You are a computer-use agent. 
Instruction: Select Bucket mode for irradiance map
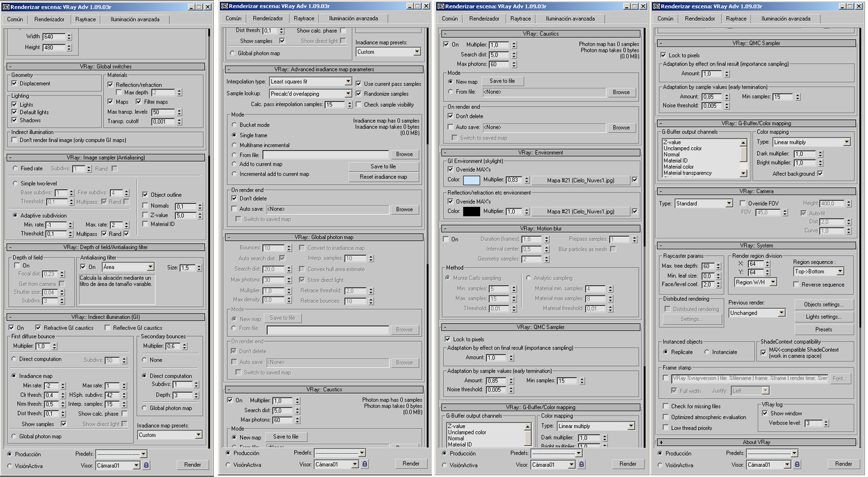234,125
